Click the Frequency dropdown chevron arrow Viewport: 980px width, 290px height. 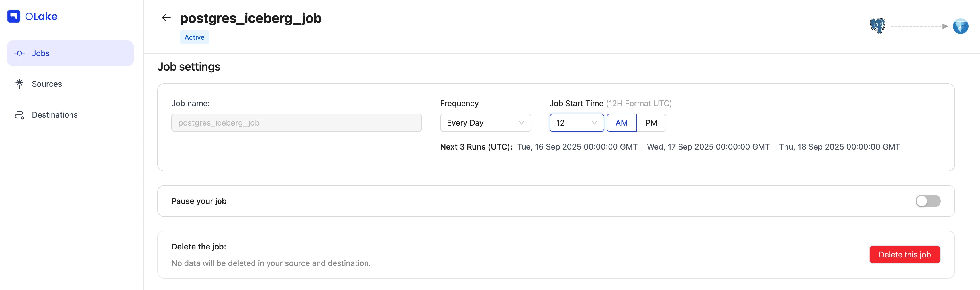point(521,123)
